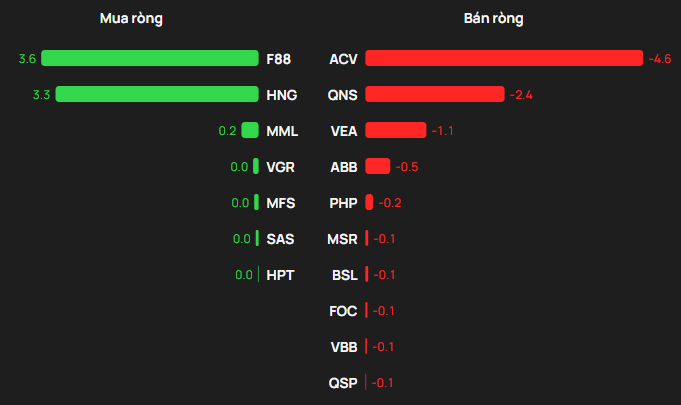Open the HNG ticker label

click(x=281, y=95)
